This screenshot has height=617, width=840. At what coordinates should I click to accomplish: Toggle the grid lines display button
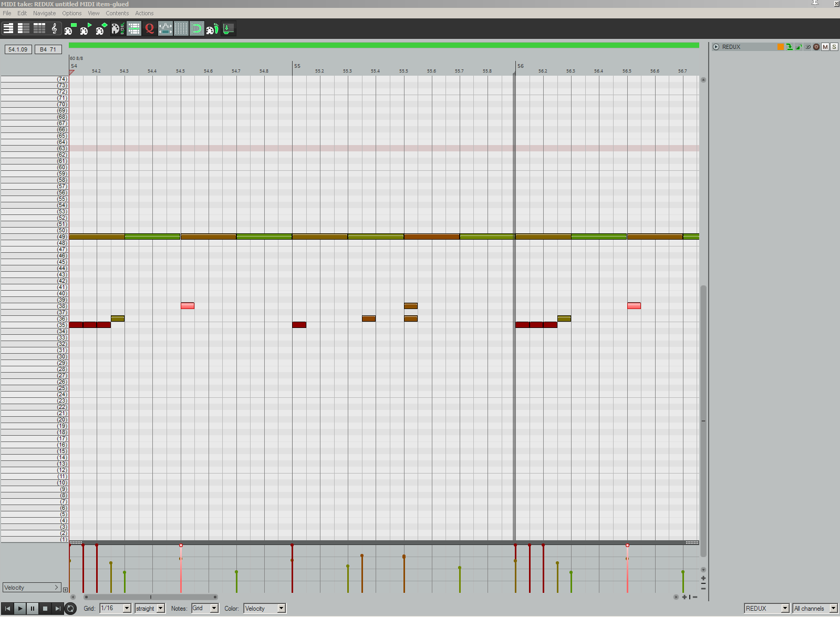pyautogui.click(x=181, y=28)
